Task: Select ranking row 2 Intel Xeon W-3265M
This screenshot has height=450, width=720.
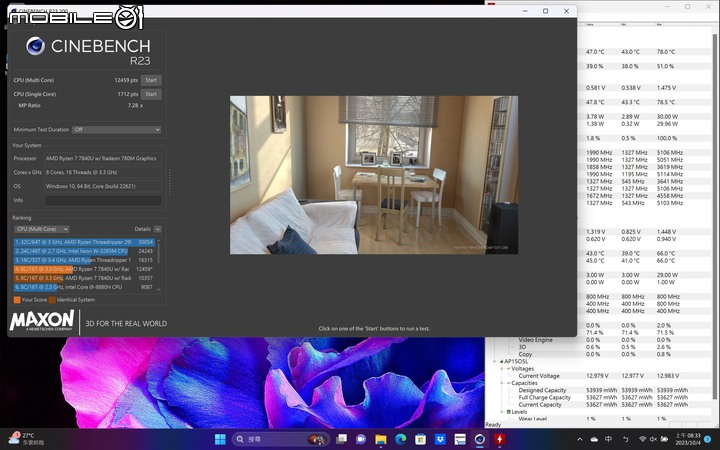Action: click(84, 251)
